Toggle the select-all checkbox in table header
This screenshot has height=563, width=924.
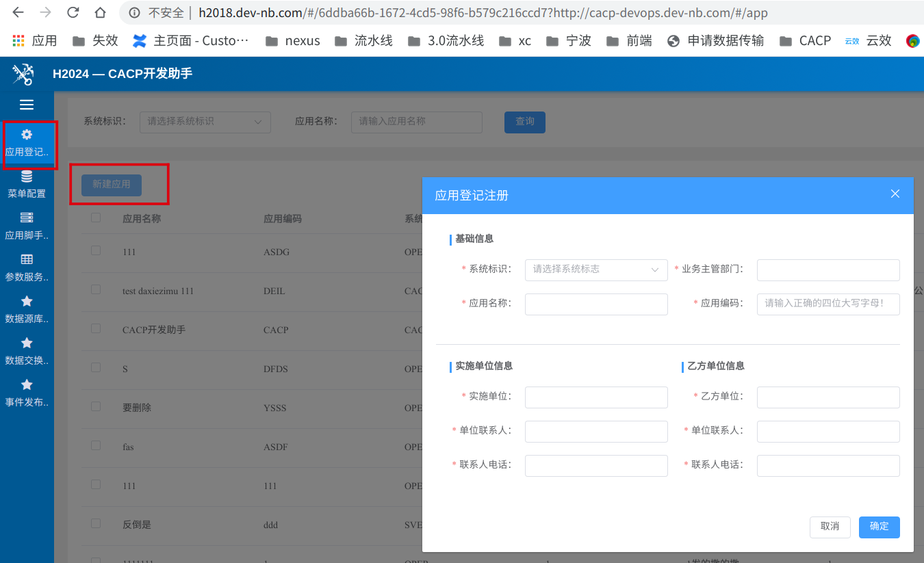pyautogui.click(x=96, y=218)
